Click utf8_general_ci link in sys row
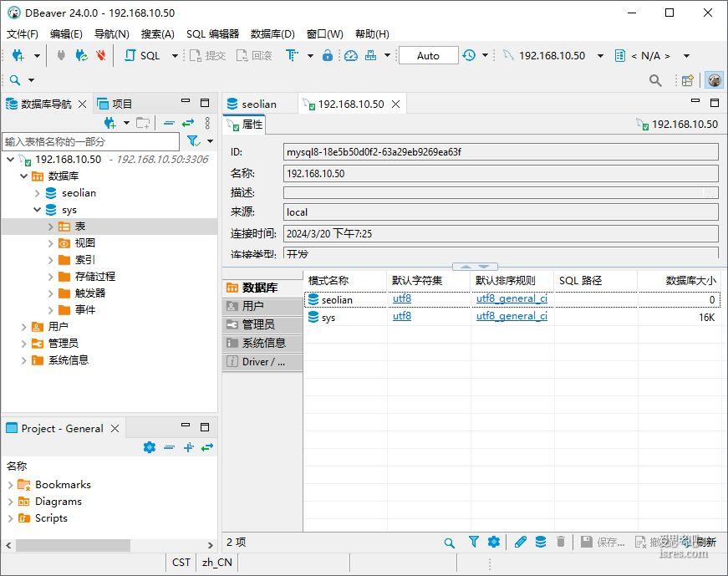The height and width of the screenshot is (576, 728). [512, 316]
